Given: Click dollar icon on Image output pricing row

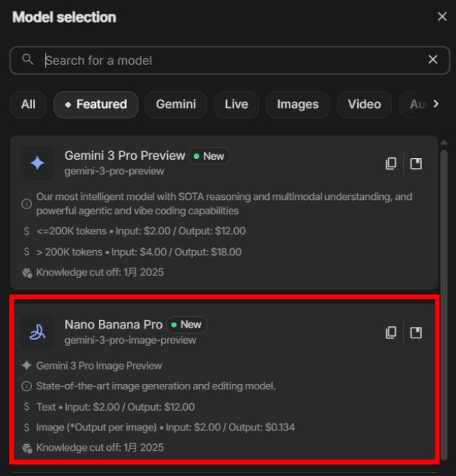Looking at the screenshot, I should pos(27,427).
